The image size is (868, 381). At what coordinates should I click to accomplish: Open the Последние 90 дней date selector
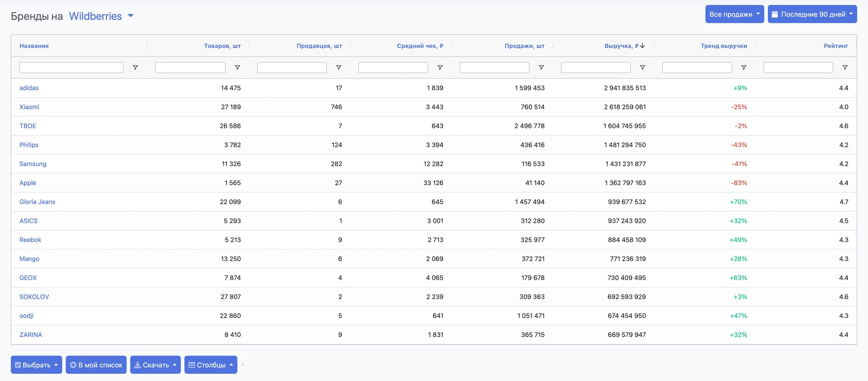tap(812, 14)
